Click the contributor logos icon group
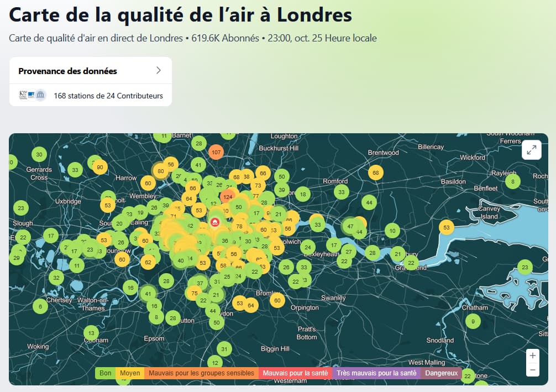The image size is (556, 392). tap(33, 95)
